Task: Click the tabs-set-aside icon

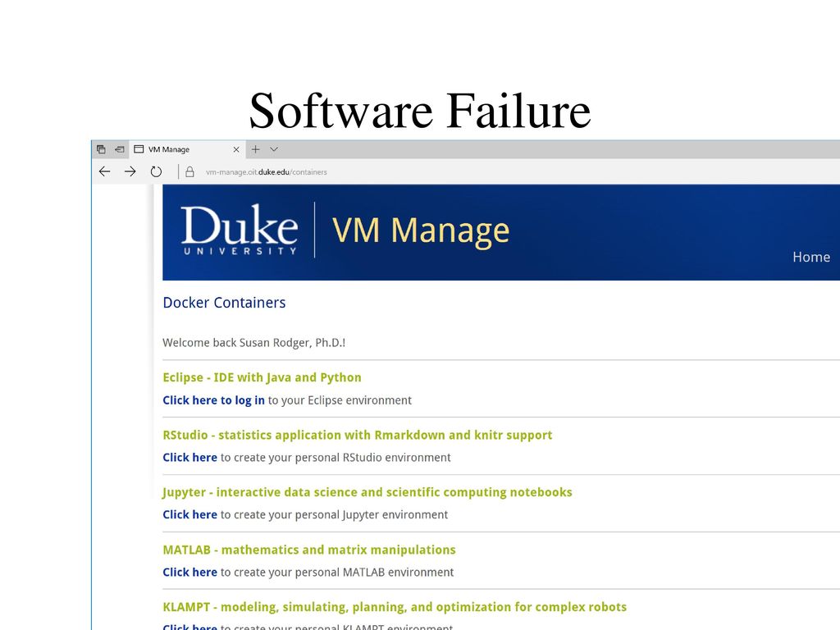Action: click(x=101, y=149)
